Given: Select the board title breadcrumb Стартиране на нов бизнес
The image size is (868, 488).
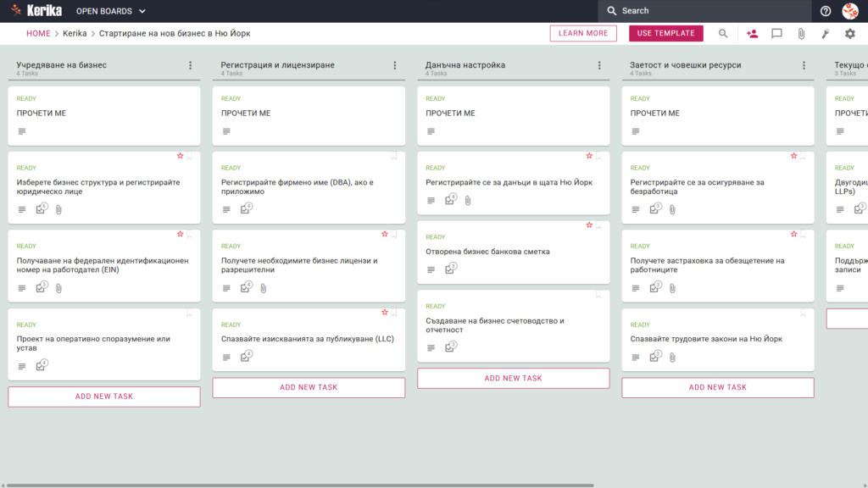Looking at the screenshot, I should pos(175,33).
